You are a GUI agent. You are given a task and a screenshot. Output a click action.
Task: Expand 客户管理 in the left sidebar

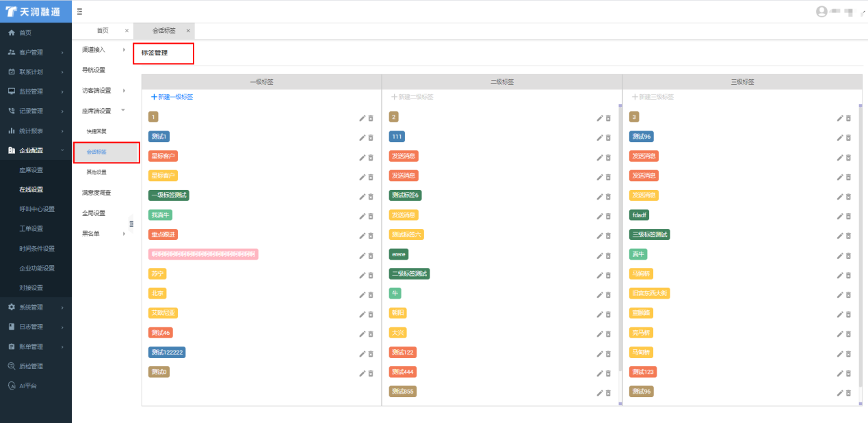(x=36, y=52)
